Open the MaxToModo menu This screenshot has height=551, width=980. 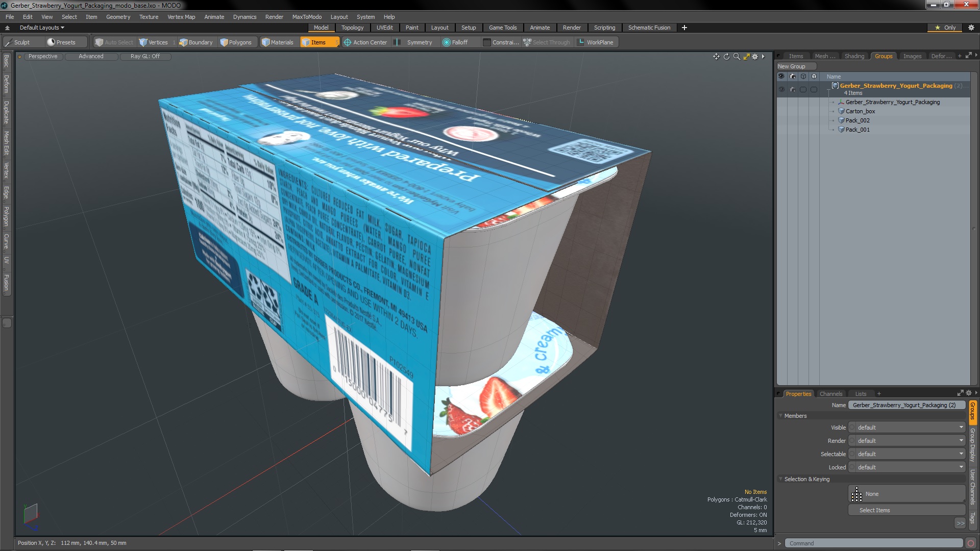click(x=307, y=17)
